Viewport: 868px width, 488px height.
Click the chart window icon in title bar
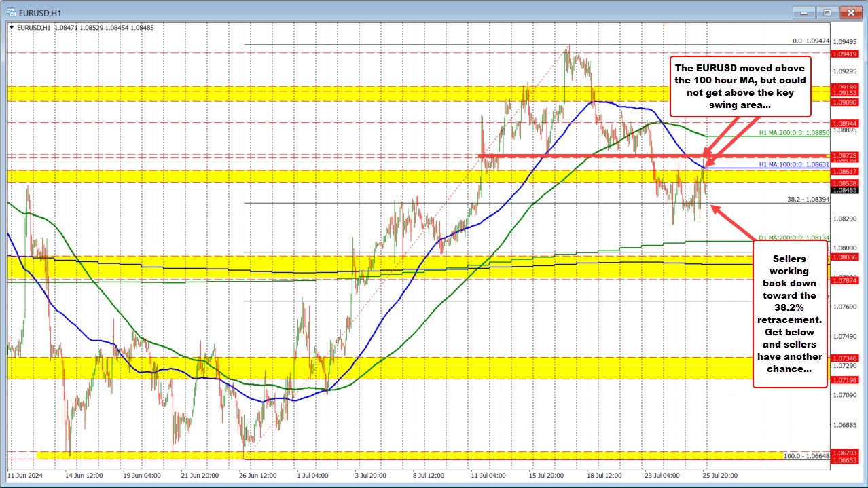click(x=10, y=12)
